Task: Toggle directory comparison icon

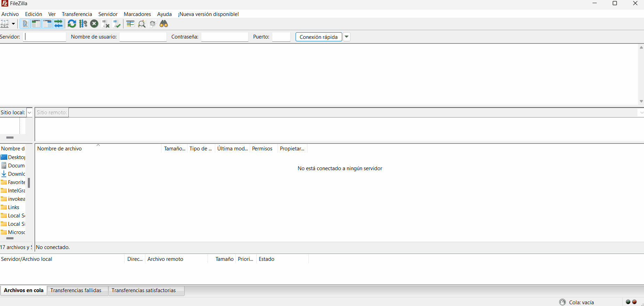Action: [142, 24]
